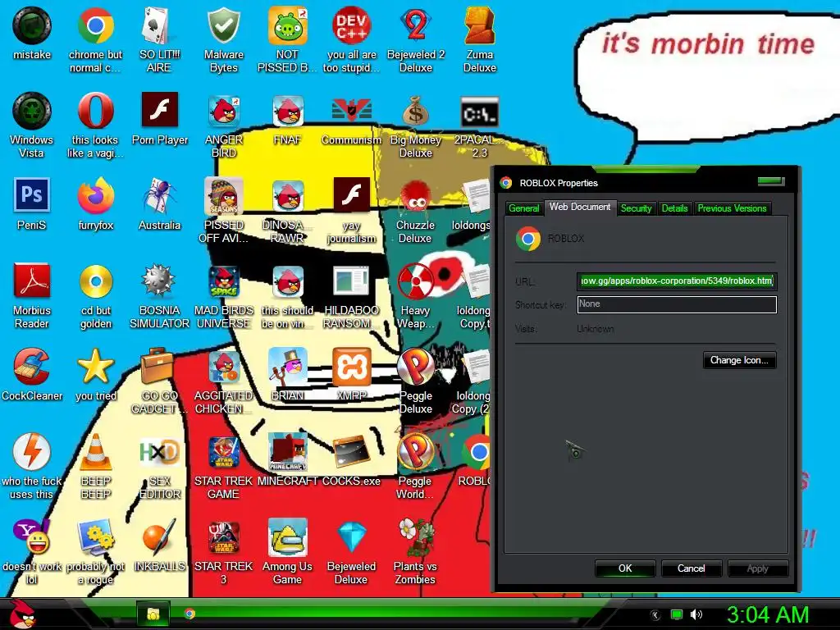Open the Photoshop 'PeniS' icon

[32, 195]
